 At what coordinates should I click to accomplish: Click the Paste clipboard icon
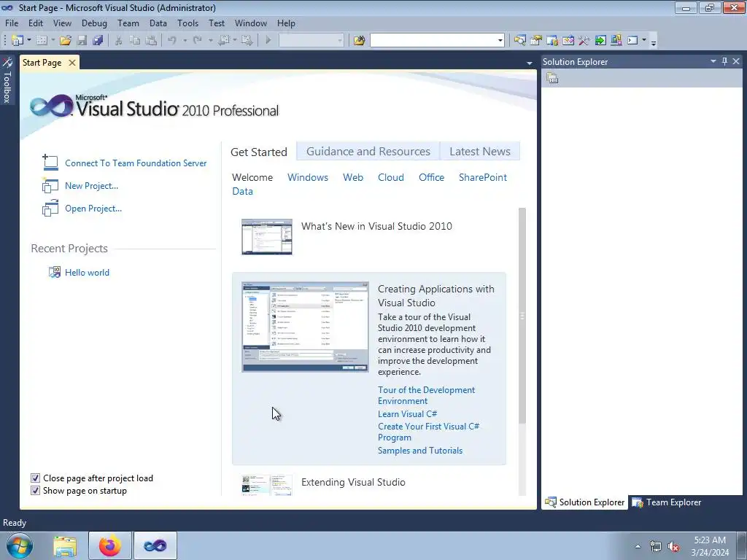[151, 41]
